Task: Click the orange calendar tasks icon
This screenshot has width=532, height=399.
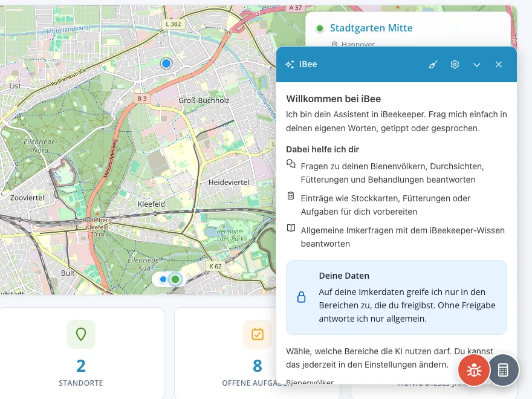Action: pyautogui.click(x=257, y=334)
